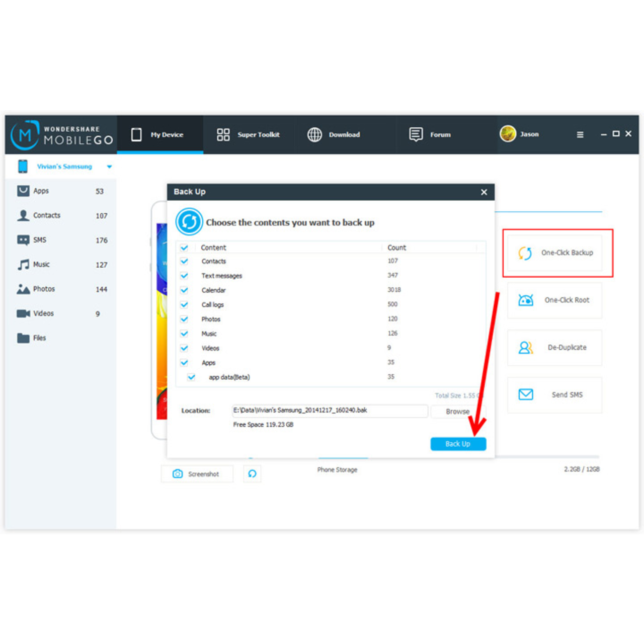Viewport: 644px width, 644px height.
Task: Click the refresh icon near Screenshot button
Action: click(x=253, y=473)
